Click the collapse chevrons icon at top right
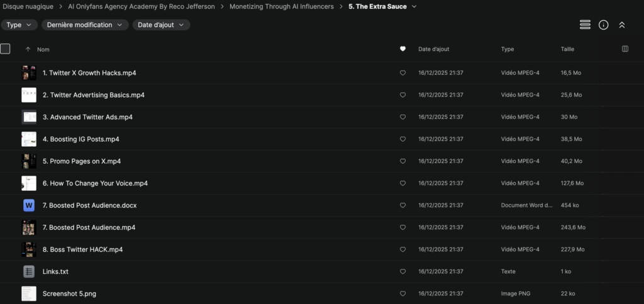 [621, 25]
